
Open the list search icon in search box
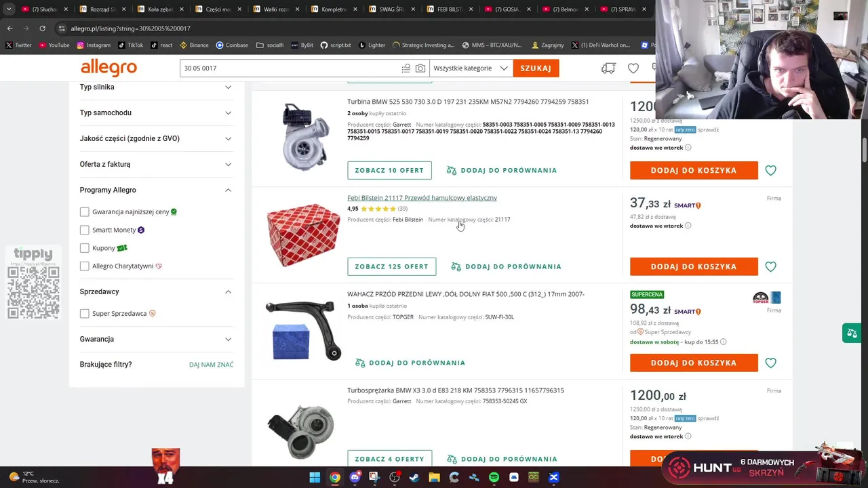406,68
